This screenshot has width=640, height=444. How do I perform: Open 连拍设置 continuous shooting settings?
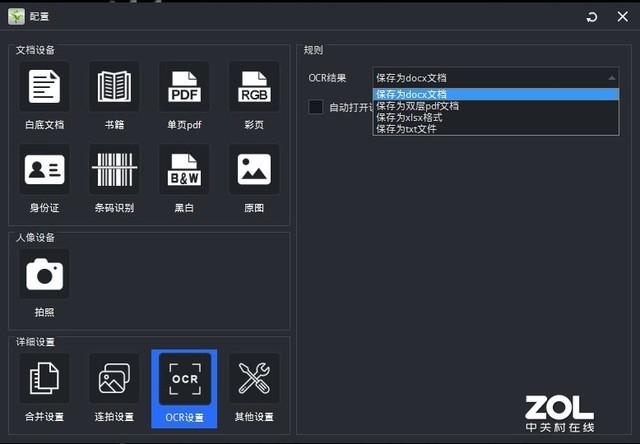[x=114, y=379]
